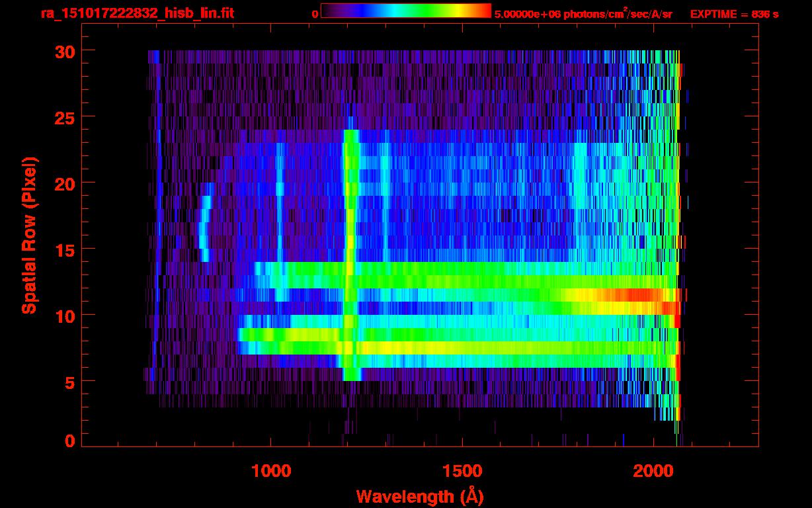This screenshot has height=508, width=812.
Task: Click the rainbow color scale bar
Action: 406,11
